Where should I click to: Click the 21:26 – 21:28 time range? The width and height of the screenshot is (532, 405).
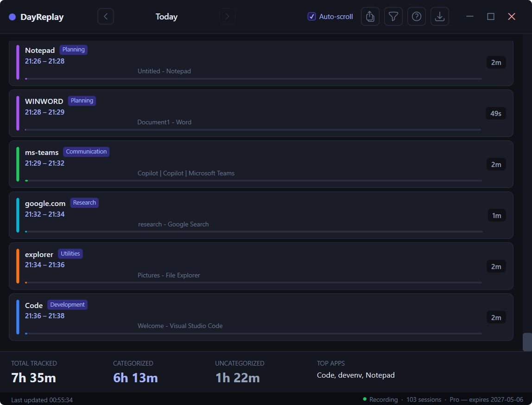[x=44, y=61]
